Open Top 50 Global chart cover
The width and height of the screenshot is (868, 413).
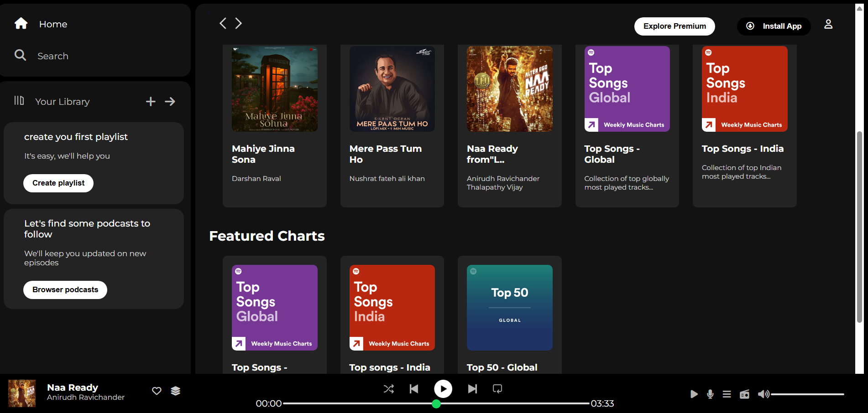[510, 308]
